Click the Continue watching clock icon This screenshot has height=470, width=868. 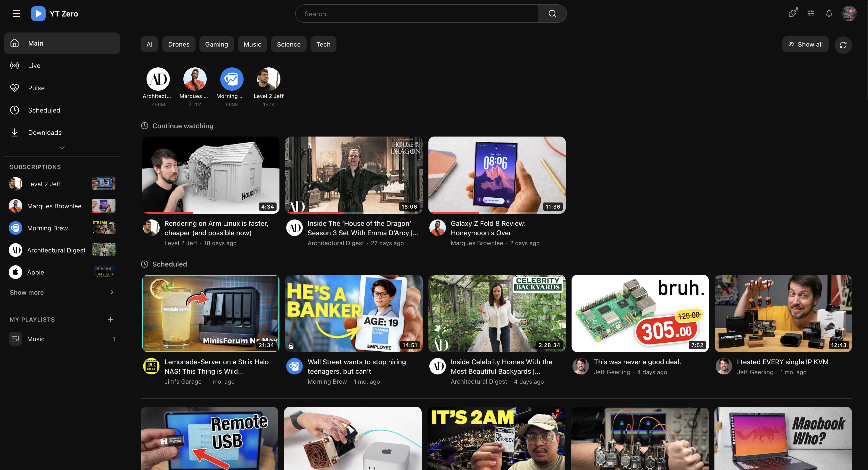coord(145,126)
